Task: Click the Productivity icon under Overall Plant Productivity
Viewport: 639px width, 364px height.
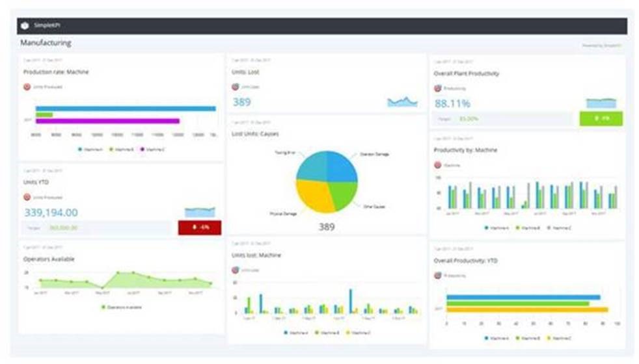Action: coord(437,88)
